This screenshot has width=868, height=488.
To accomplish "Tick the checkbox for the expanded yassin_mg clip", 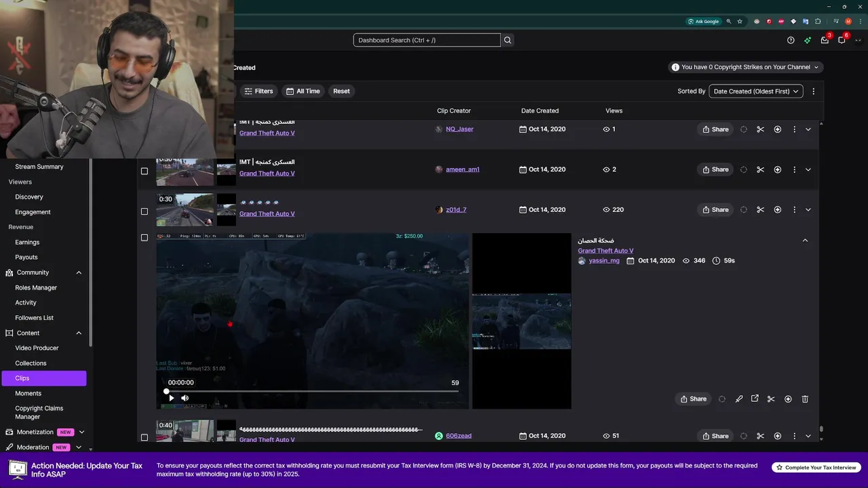I will point(144,237).
